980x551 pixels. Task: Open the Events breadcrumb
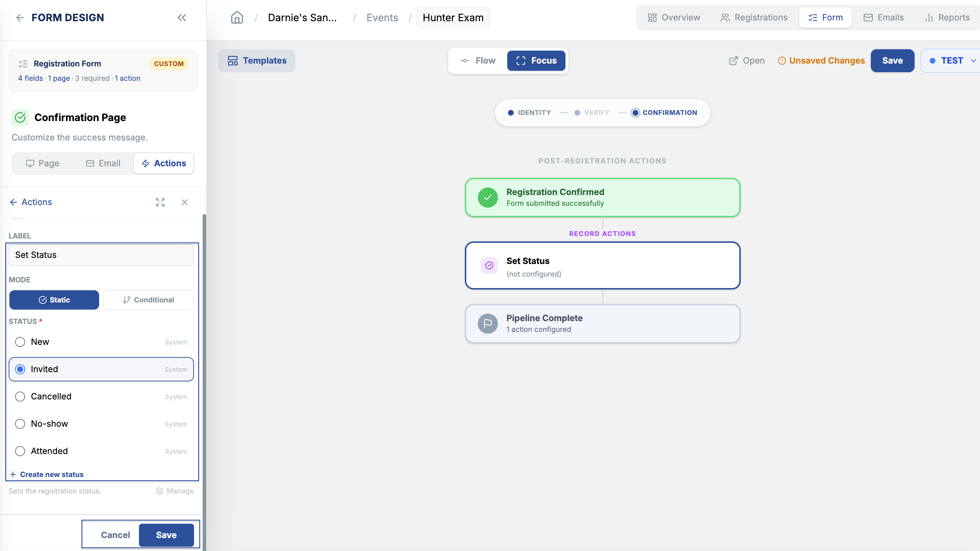[x=382, y=18]
